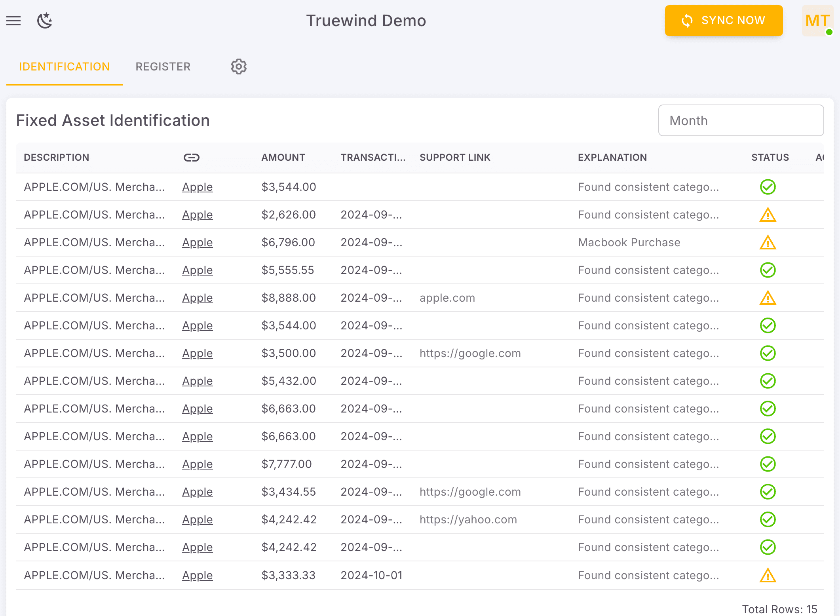Click the link icon in the table header

click(192, 157)
